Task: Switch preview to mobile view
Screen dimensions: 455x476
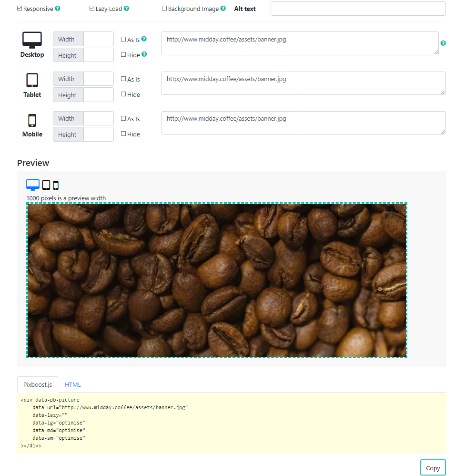Action: point(56,185)
